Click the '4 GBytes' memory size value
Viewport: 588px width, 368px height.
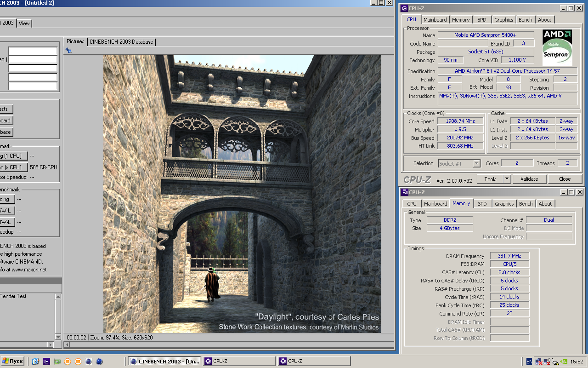[x=449, y=228]
